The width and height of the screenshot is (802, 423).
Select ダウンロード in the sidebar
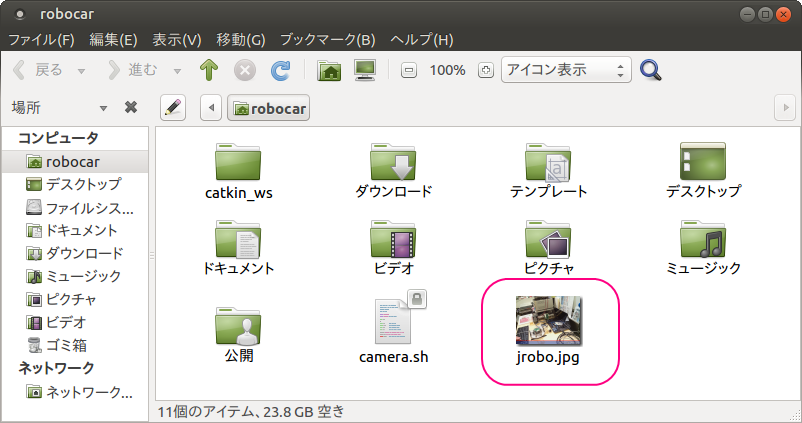click(75, 253)
